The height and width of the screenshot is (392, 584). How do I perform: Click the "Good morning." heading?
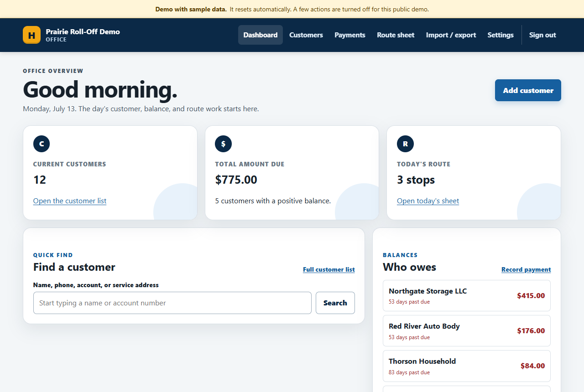click(x=100, y=89)
